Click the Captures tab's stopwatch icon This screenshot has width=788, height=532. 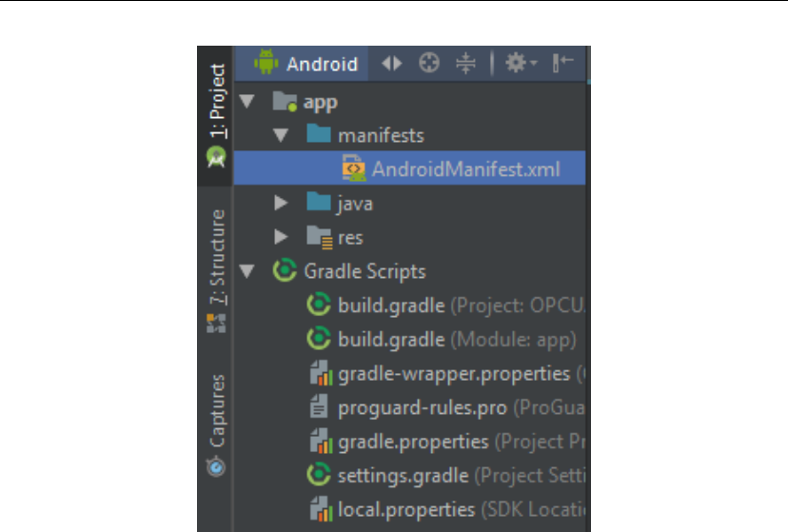click(216, 466)
